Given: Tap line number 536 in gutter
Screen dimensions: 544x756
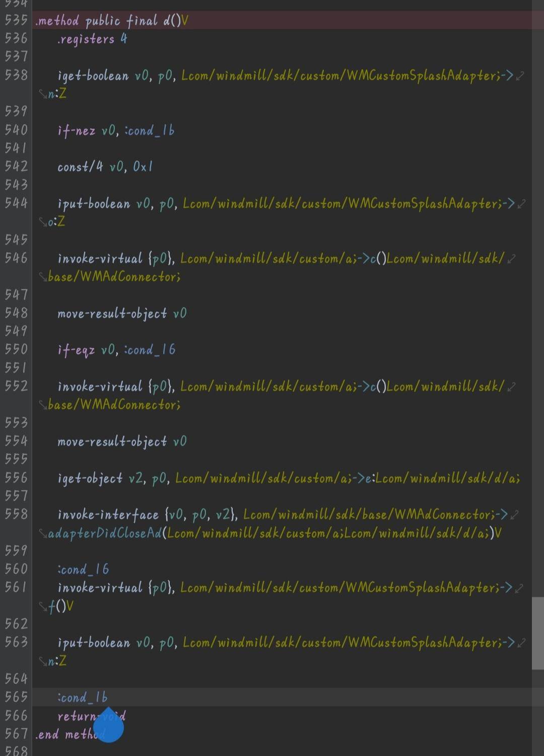Looking at the screenshot, I should 16,39.
